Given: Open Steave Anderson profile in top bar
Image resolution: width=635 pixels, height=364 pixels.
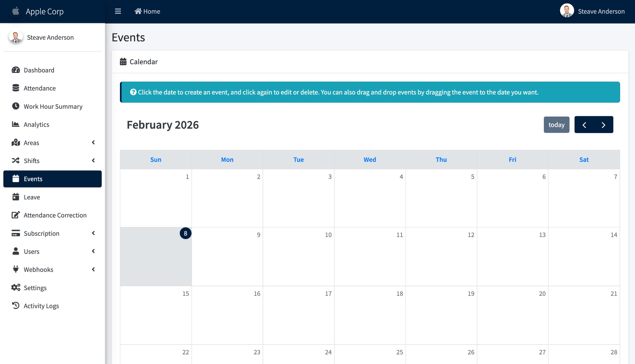Looking at the screenshot, I should click(592, 11).
